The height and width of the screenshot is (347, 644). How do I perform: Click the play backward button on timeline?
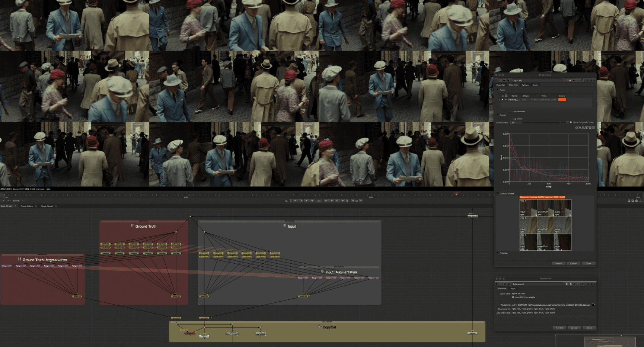click(312, 200)
